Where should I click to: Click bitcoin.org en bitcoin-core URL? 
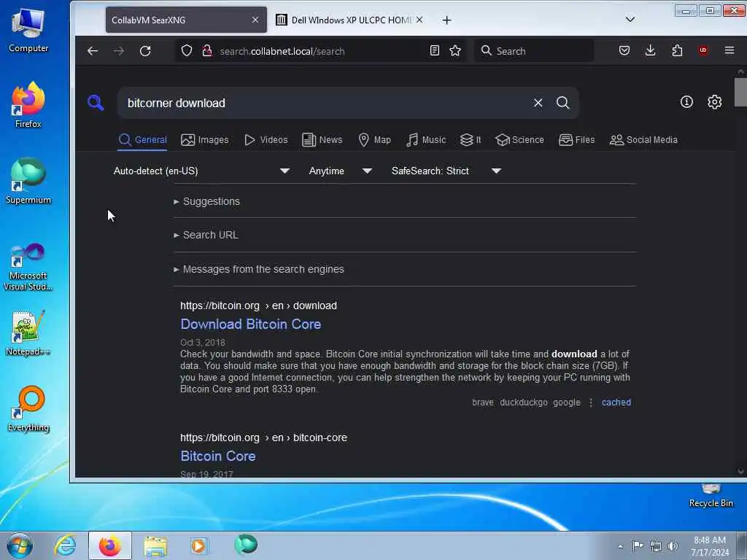[x=263, y=437]
